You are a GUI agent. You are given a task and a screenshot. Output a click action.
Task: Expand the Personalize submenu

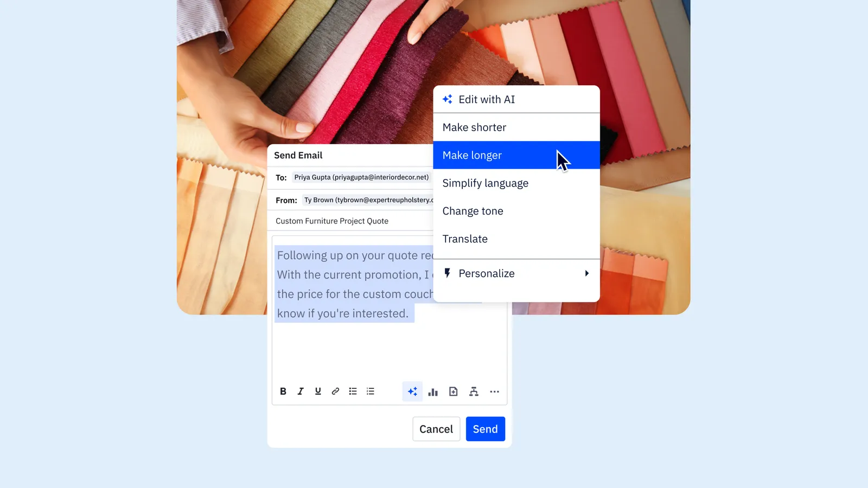point(586,273)
